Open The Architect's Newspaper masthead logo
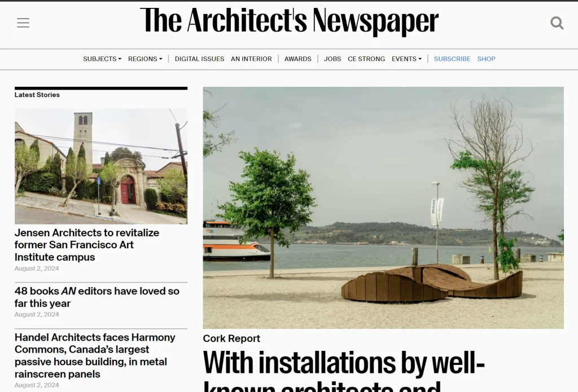This screenshot has width=578, height=392. click(x=289, y=20)
